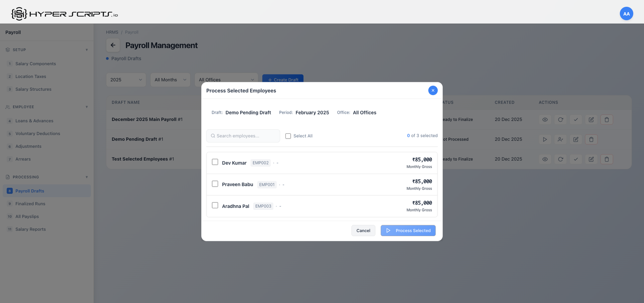Click December 2025 Main Payroll #1 draft name
Screen dimensions: 644x303
point(147,120)
